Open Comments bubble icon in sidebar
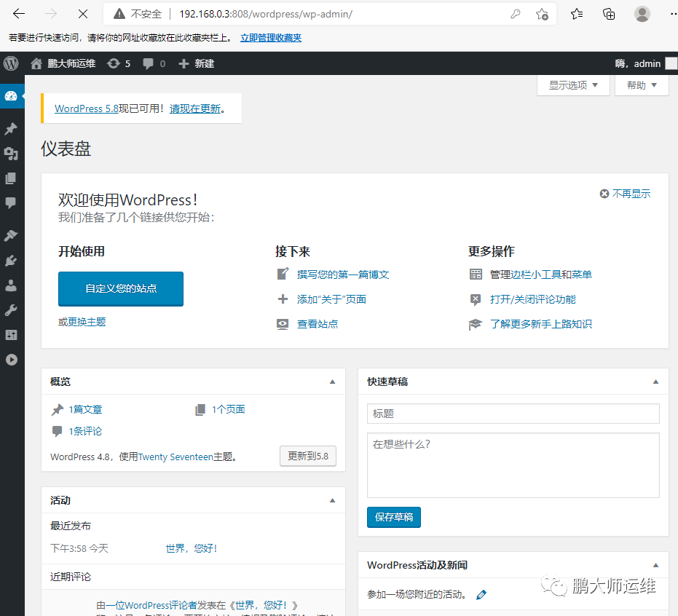Viewport: 678px width, 616px height. pyautogui.click(x=11, y=202)
